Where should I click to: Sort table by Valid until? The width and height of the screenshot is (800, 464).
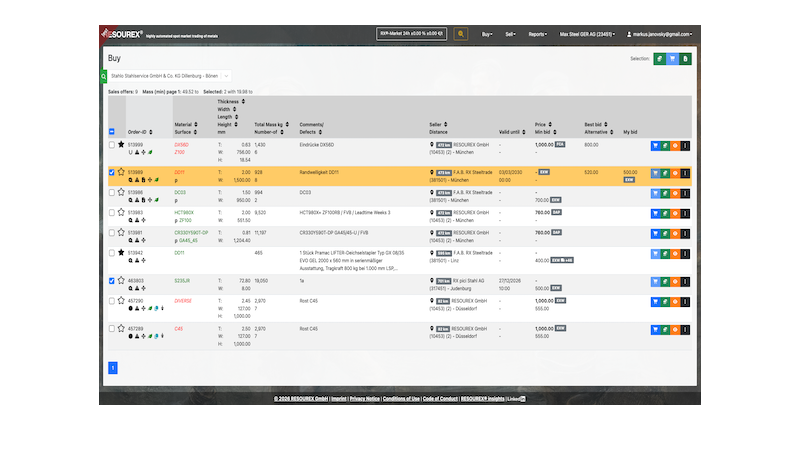(512, 132)
